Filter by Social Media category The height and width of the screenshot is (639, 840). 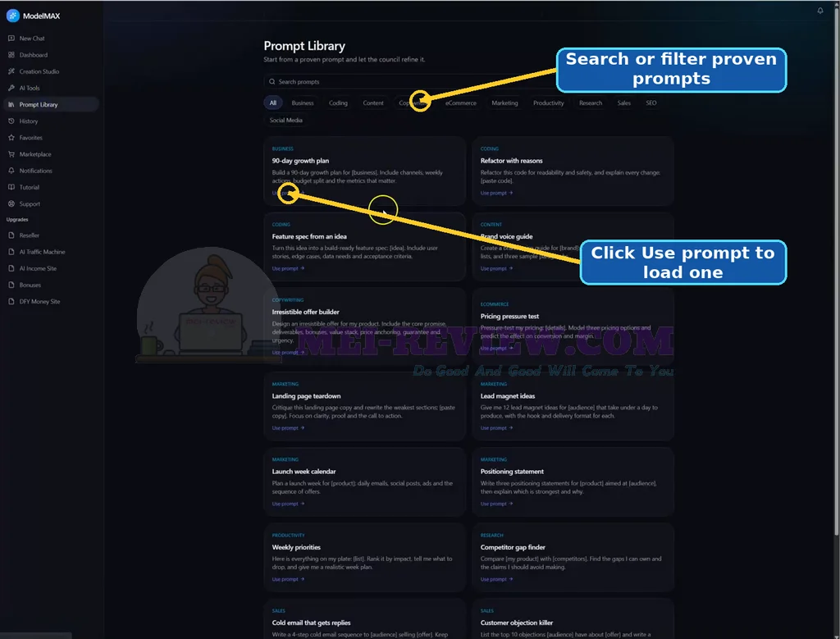click(286, 120)
